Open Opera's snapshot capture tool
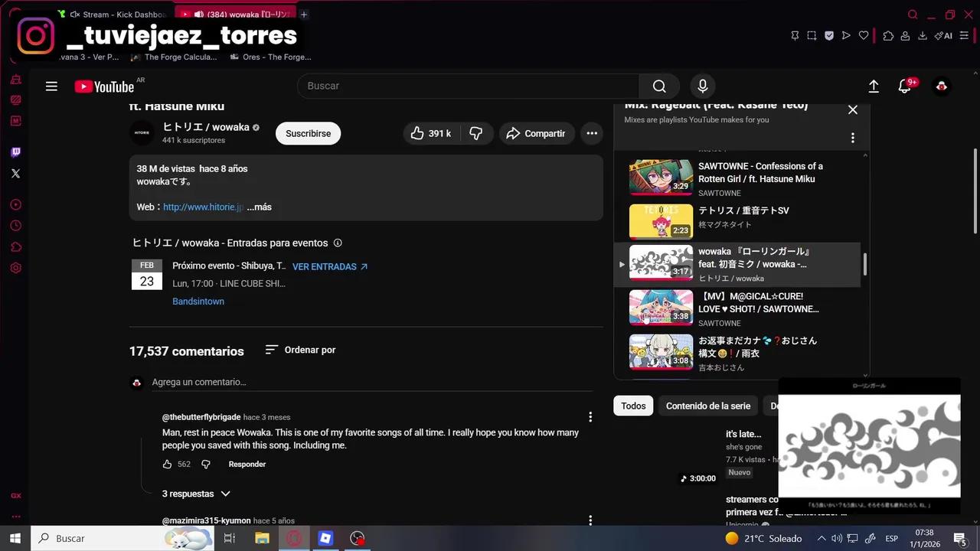 812,35
